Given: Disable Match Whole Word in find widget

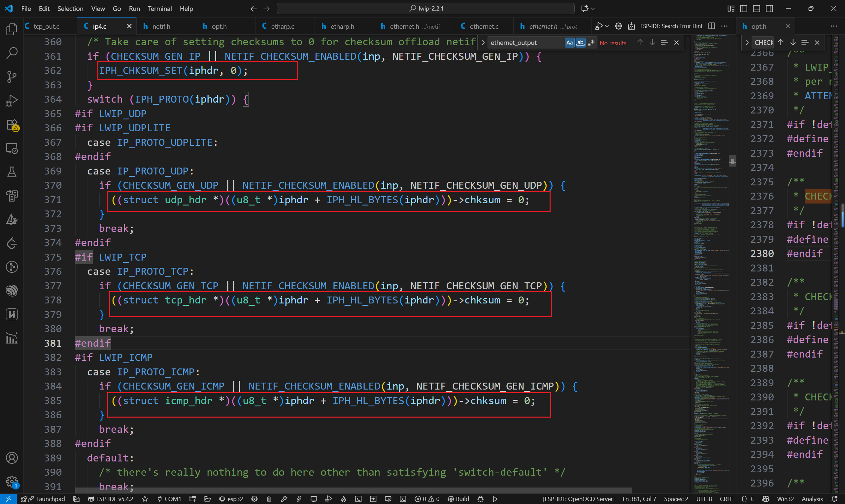Looking at the screenshot, I should coord(580,43).
